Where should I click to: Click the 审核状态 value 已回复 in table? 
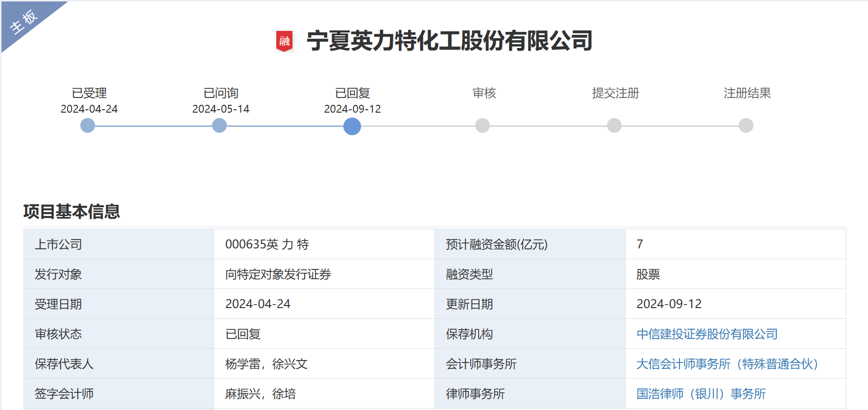tap(243, 334)
